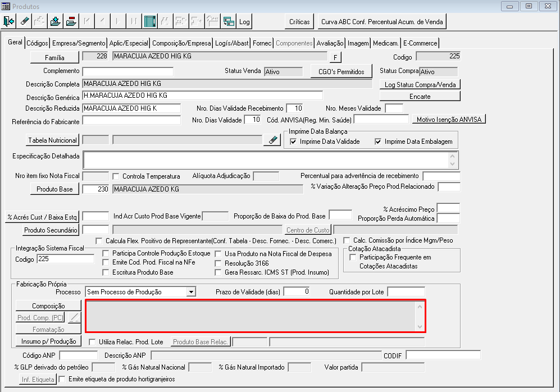Screen dimensions: 560x392
Task: Click the disabled clapperboard-like toolbar icon
Action: [x=212, y=21]
